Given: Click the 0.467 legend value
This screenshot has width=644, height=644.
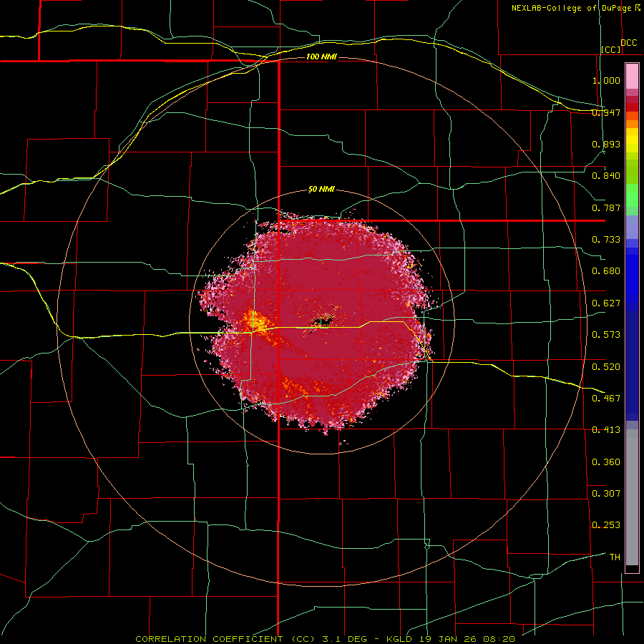Looking at the screenshot, I should coord(606,398).
